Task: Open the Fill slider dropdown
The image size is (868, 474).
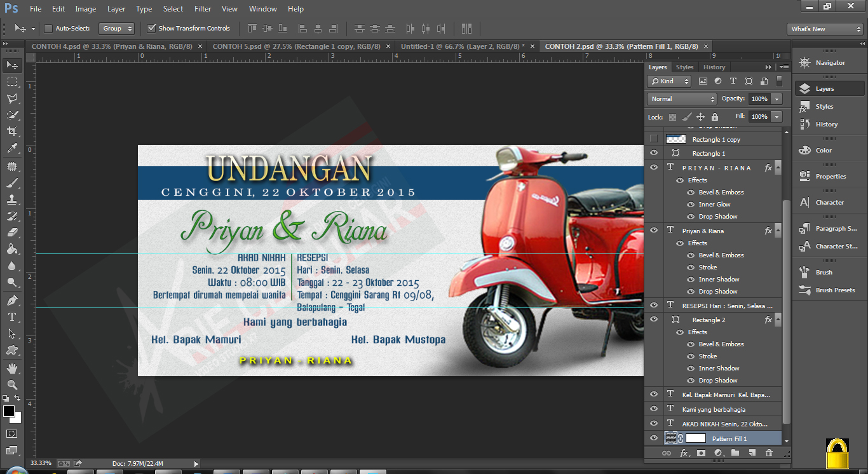Action: point(776,117)
